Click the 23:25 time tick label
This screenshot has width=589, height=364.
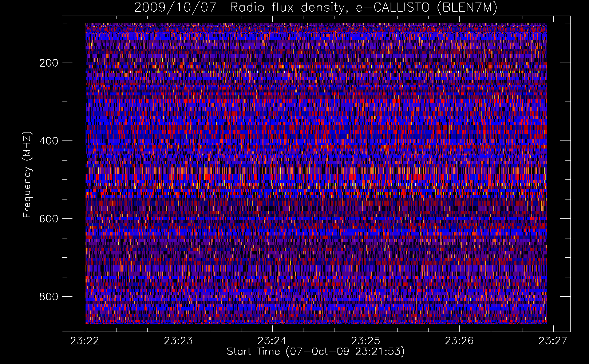[365, 341]
